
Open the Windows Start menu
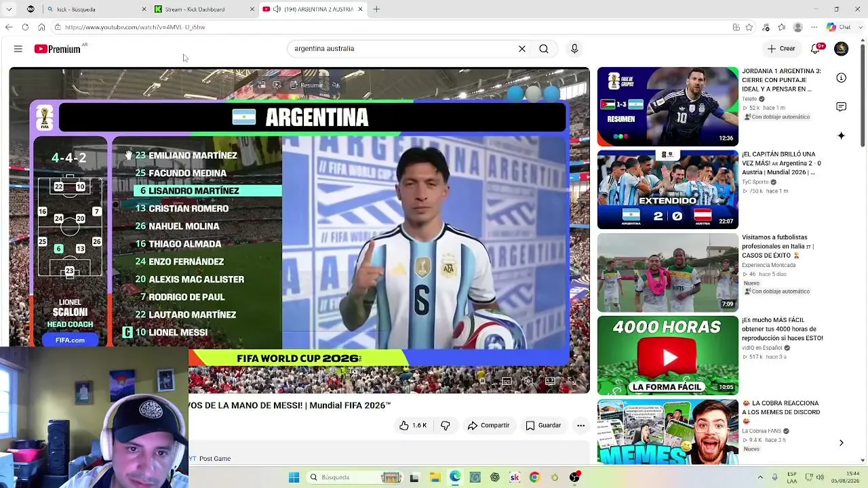click(294, 478)
